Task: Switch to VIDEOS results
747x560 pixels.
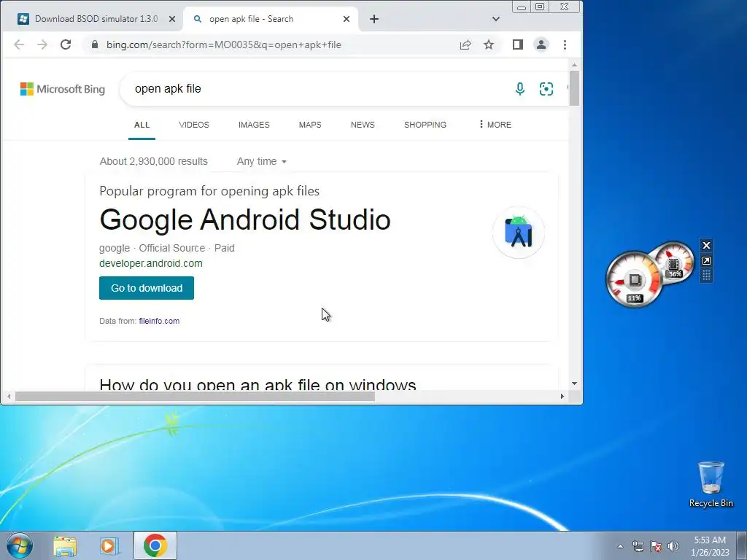Action: (x=194, y=125)
